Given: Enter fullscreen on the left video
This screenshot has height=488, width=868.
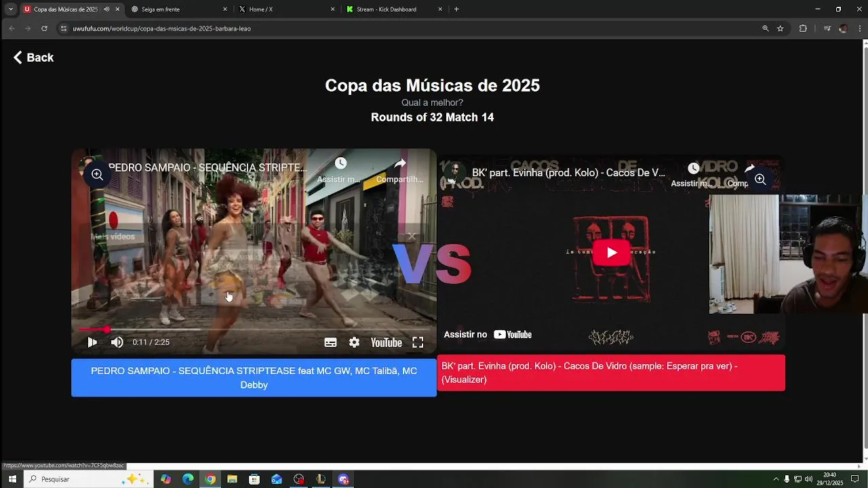Looking at the screenshot, I should 418,342.
